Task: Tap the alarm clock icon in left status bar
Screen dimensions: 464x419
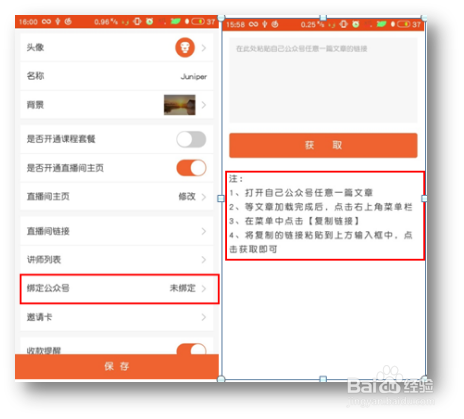Action: 150,22
